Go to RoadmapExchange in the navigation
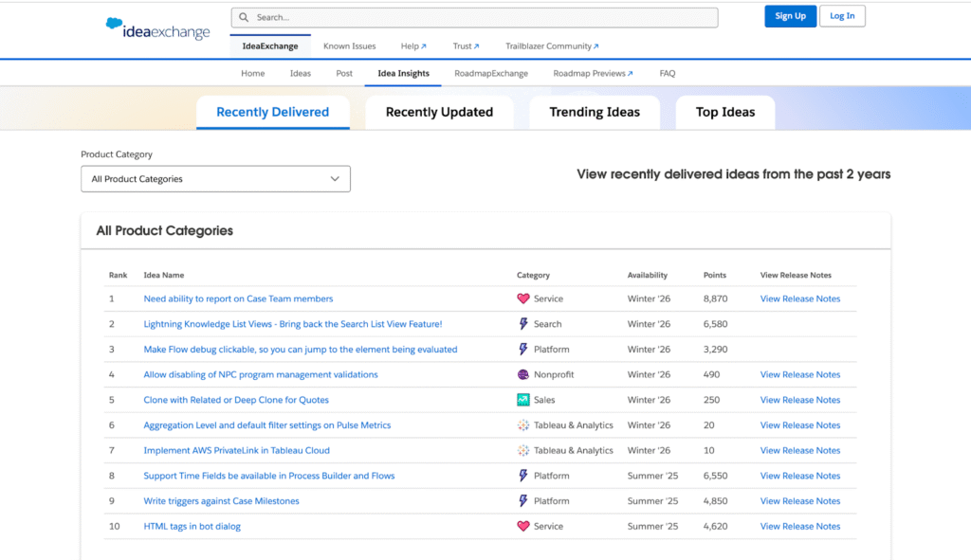971x560 pixels. [490, 73]
